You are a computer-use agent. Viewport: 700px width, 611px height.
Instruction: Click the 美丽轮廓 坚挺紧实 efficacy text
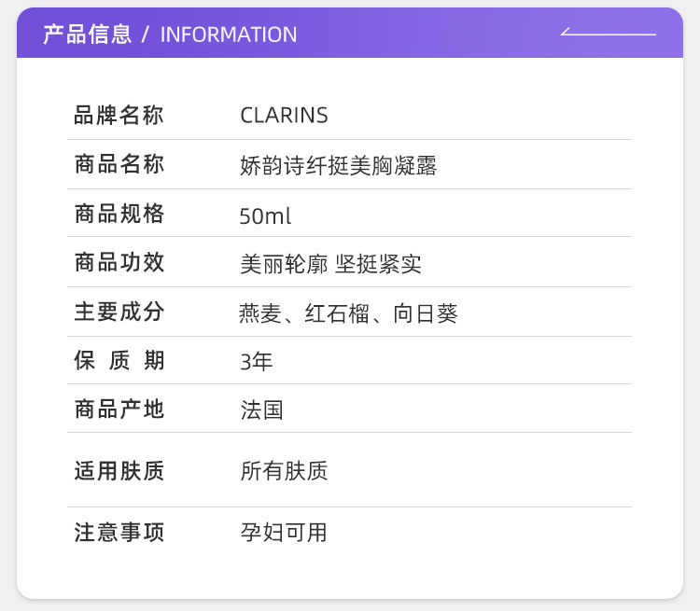(330, 264)
